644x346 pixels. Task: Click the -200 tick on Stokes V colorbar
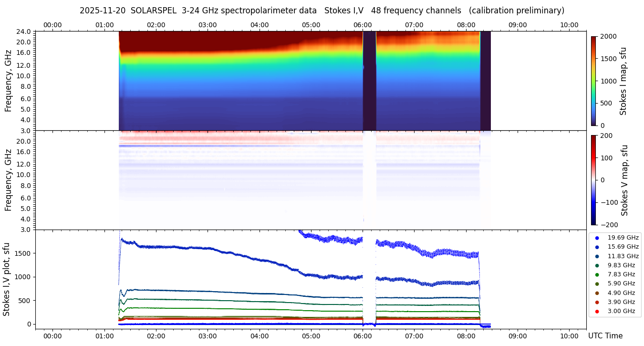click(609, 225)
